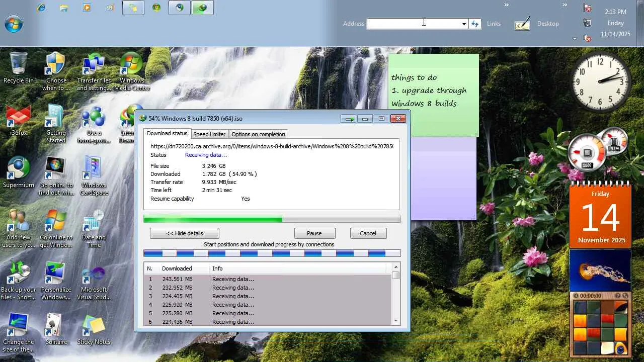Click the download dialog's green arrow title button
The image size is (644, 362).
(x=348, y=119)
